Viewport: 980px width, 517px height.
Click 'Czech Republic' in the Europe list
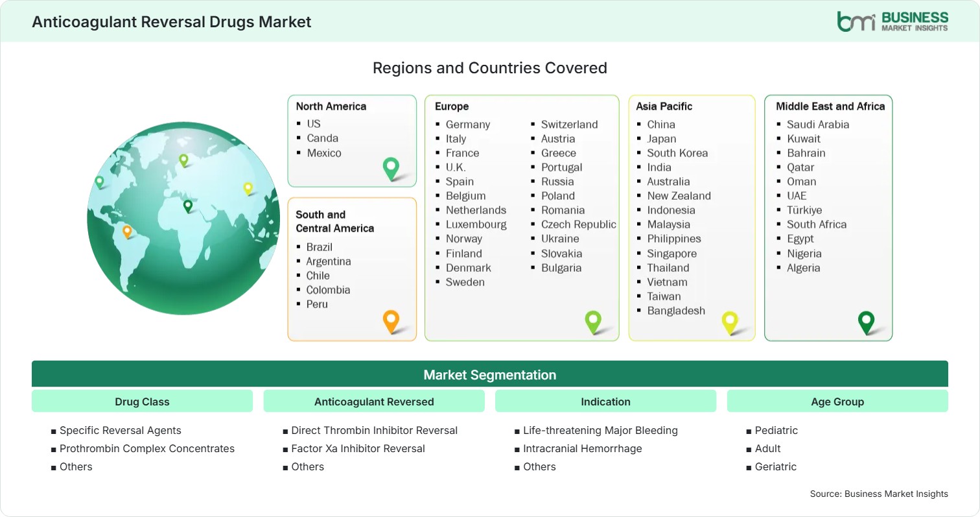tap(579, 224)
